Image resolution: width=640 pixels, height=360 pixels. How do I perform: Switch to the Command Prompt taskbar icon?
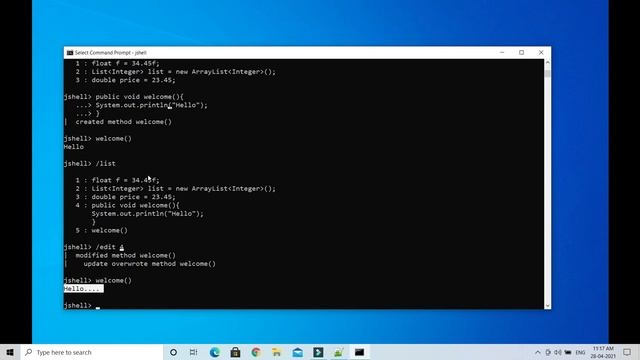(x=360, y=352)
